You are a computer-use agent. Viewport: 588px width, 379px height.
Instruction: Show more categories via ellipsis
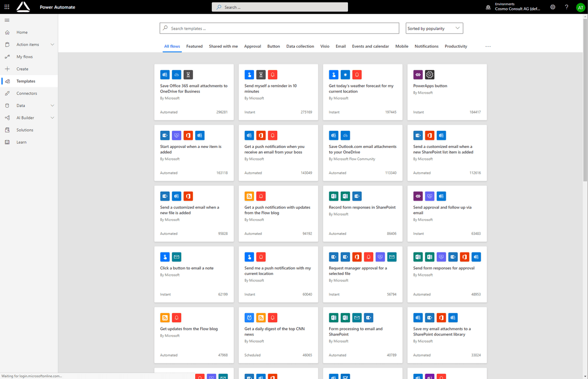pyautogui.click(x=488, y=46)
